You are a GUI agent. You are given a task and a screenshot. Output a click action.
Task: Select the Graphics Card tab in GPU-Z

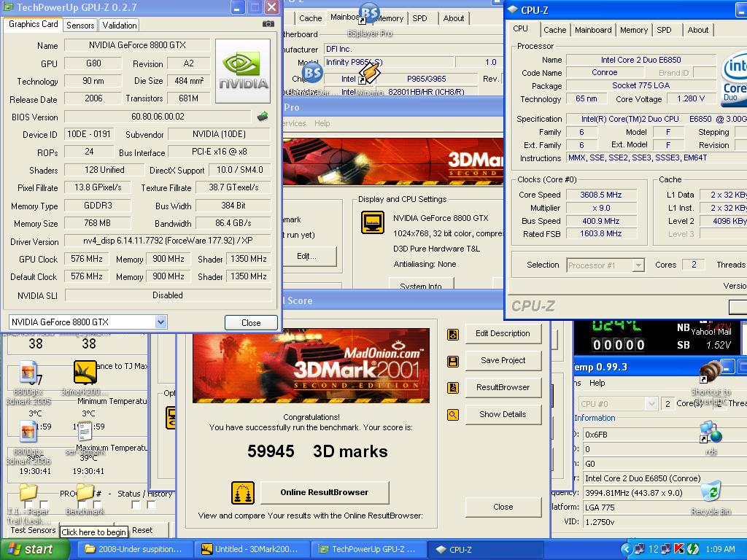(33, 24)
